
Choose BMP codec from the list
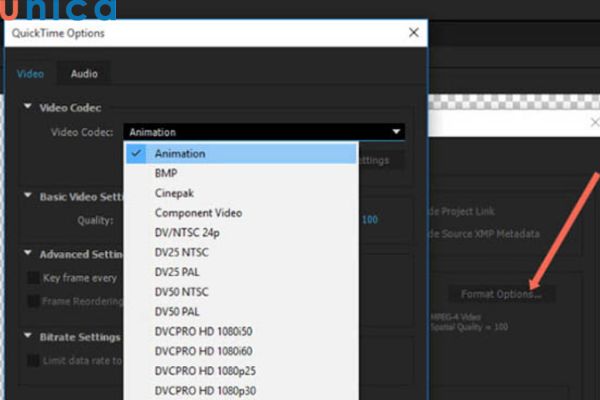click(242, 173)
